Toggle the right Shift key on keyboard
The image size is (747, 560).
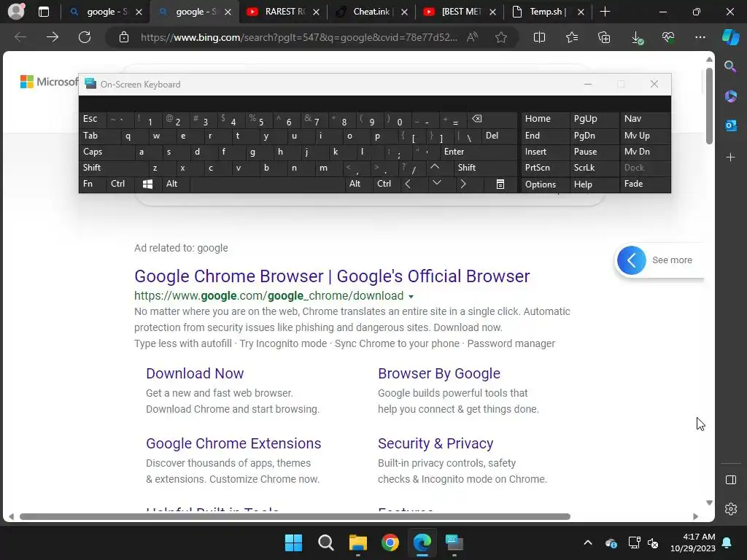tap(485, 168)
